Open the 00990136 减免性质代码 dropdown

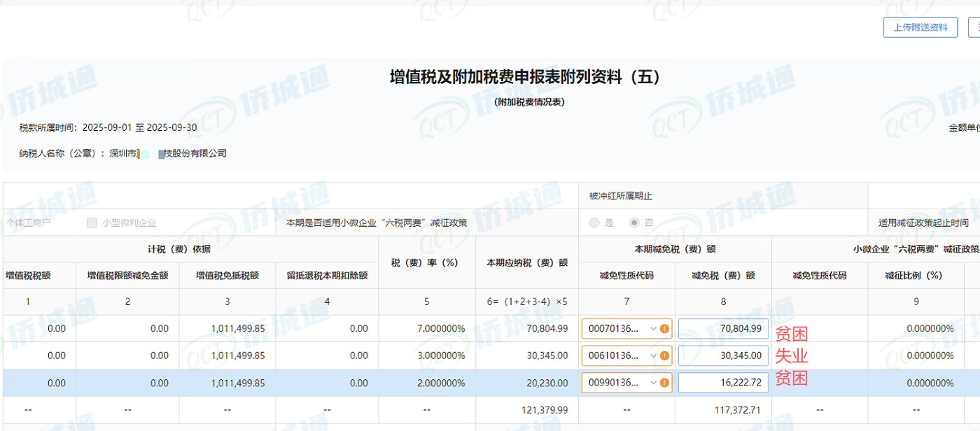pos(626,383)
